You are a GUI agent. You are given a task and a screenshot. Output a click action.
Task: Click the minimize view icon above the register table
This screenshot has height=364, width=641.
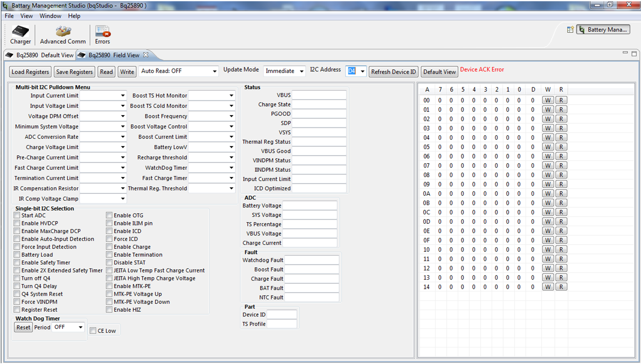click(625, 53)
